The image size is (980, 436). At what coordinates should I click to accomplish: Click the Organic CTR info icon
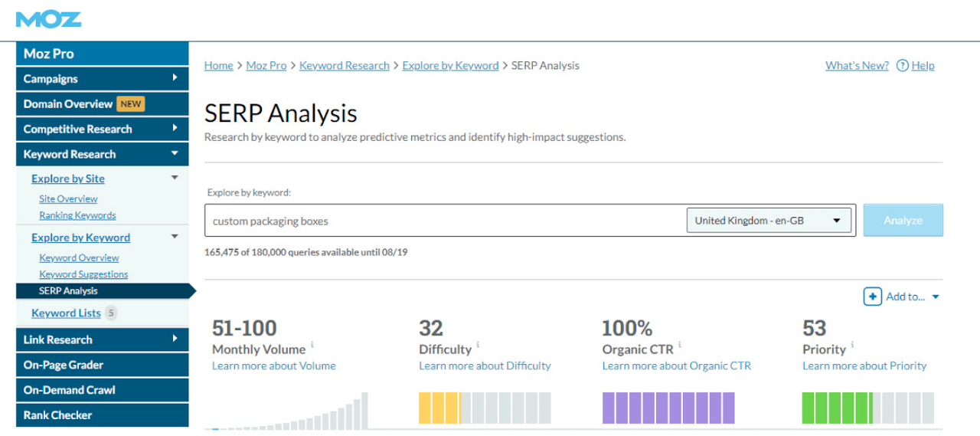[x=679, y=345]
